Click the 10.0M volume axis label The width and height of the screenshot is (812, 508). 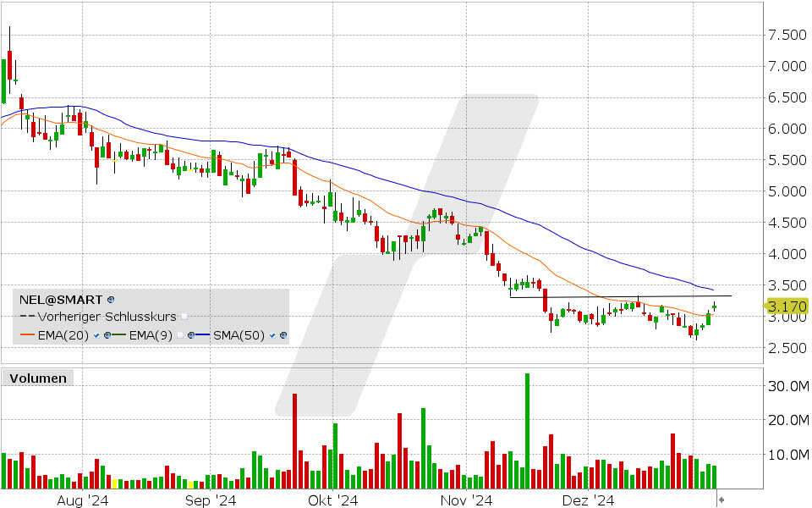(x=787, y=455)
